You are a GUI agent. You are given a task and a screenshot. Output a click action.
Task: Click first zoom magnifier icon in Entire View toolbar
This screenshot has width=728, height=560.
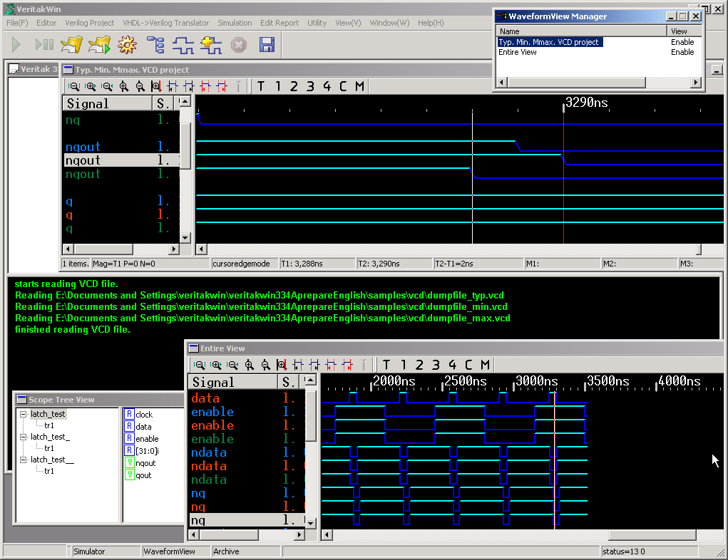(199, 365)
